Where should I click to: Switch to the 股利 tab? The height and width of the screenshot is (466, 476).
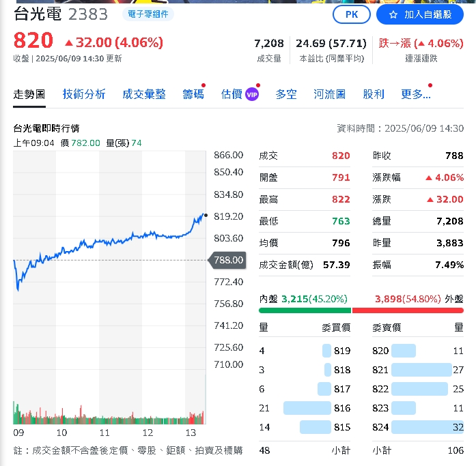[x=374, y=94]
